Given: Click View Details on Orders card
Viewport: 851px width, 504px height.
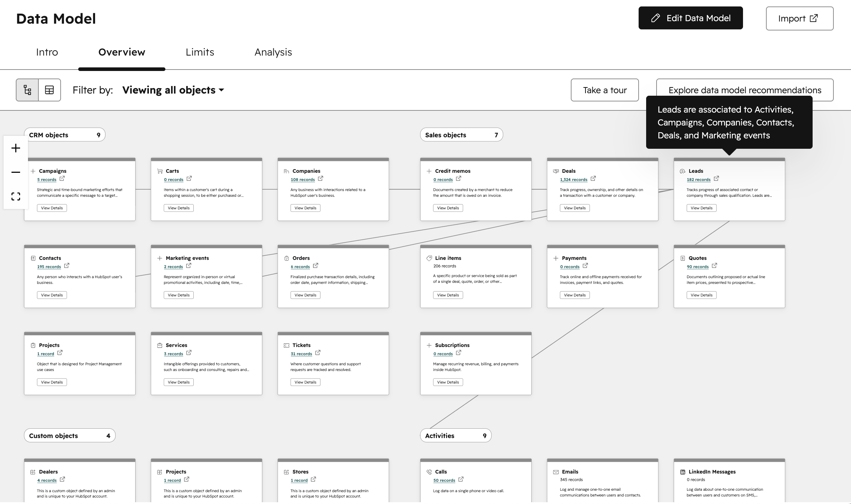Looking at the screenshot, I should coord(305,295).
